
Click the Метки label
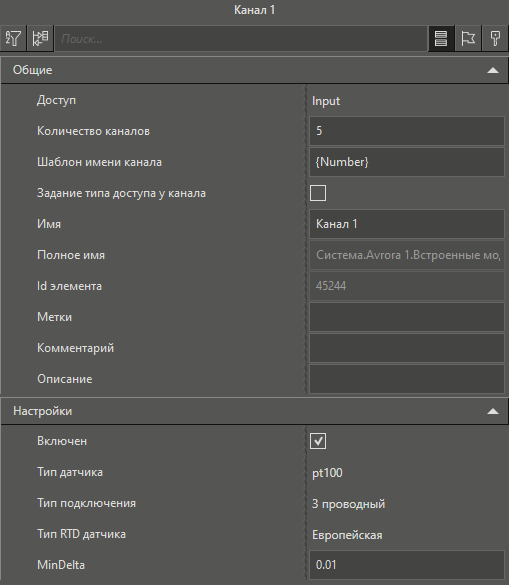coord(54,317)
